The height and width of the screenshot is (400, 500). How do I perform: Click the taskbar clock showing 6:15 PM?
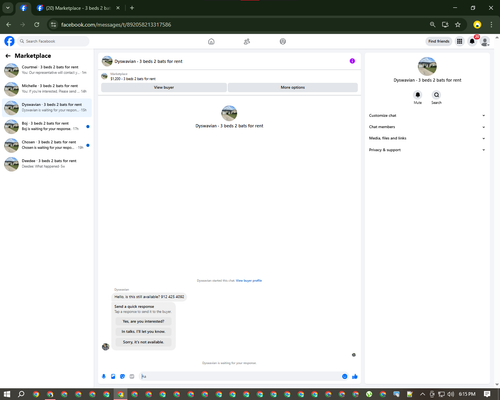tap(467, 394)
